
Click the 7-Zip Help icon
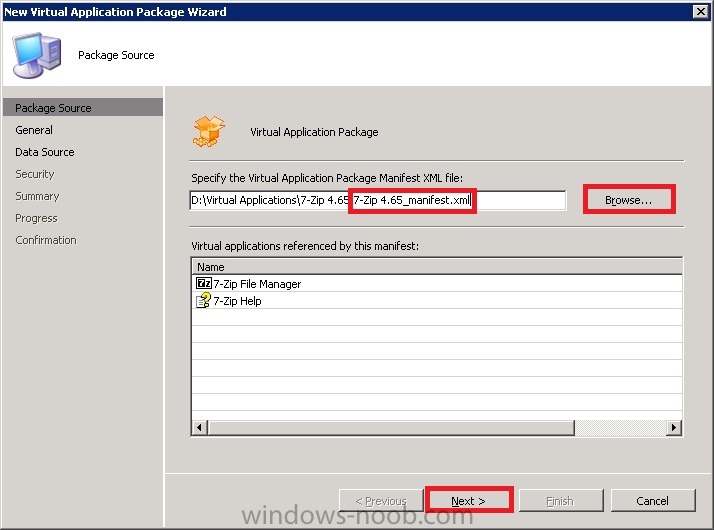(203, 301)
